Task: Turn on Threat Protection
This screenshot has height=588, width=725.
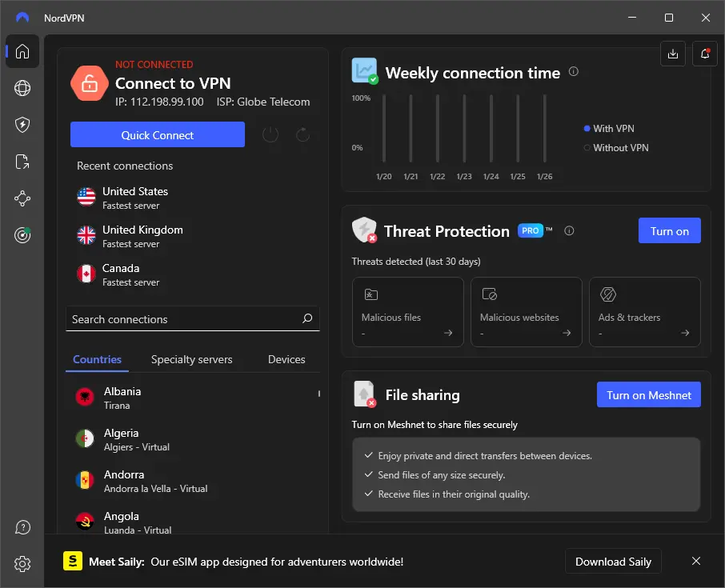Action: point(669,230)
